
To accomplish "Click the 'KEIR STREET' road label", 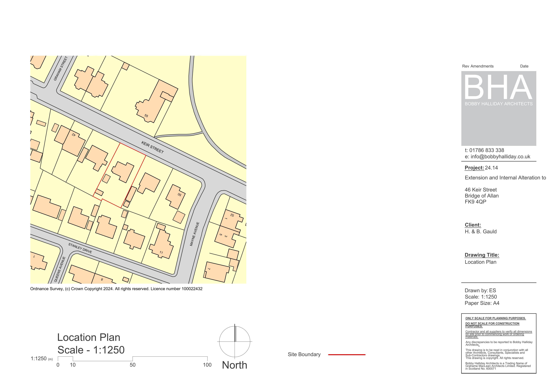I will [153, 147].
